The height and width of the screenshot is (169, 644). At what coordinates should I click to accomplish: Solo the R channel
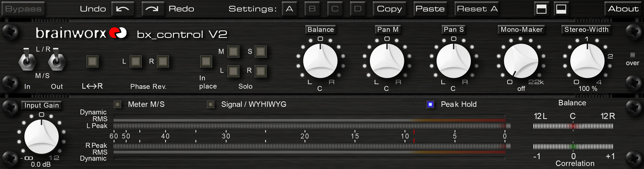260,71
